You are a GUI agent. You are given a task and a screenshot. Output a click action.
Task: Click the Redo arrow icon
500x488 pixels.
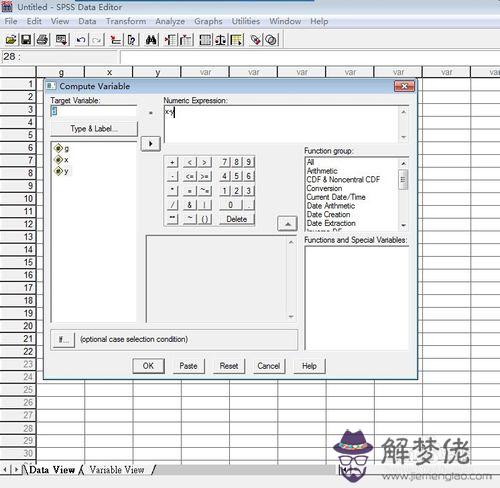click(97, 40)
